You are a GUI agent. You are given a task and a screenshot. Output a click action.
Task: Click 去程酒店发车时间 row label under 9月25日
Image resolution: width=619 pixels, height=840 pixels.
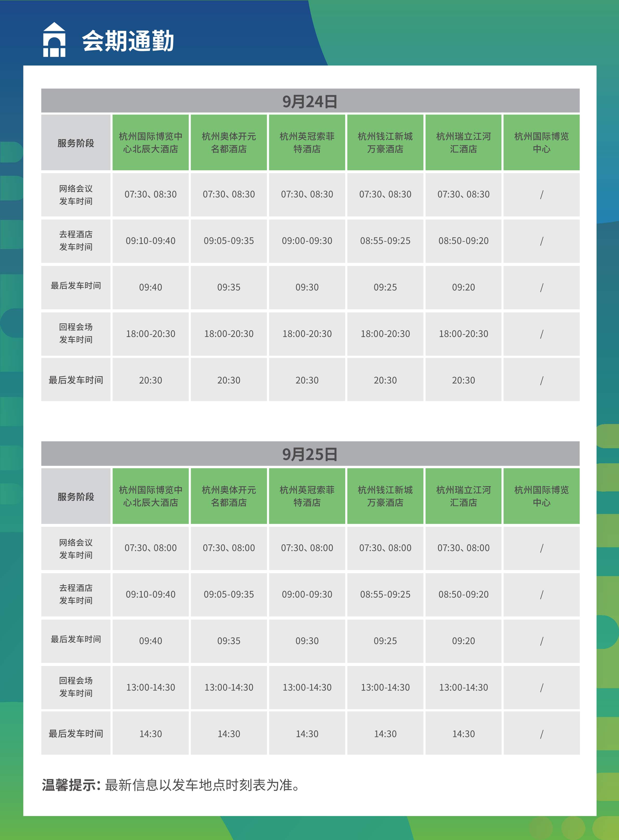[x=76, y=594]
